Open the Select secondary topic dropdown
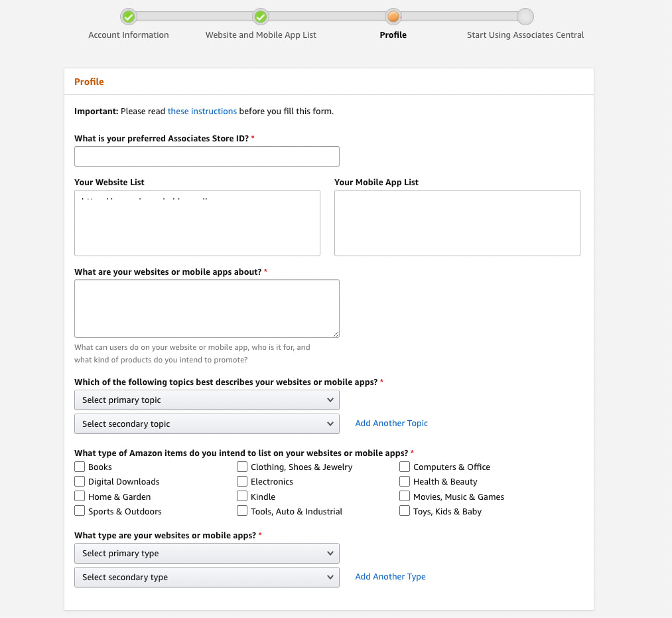 (206, 424)
